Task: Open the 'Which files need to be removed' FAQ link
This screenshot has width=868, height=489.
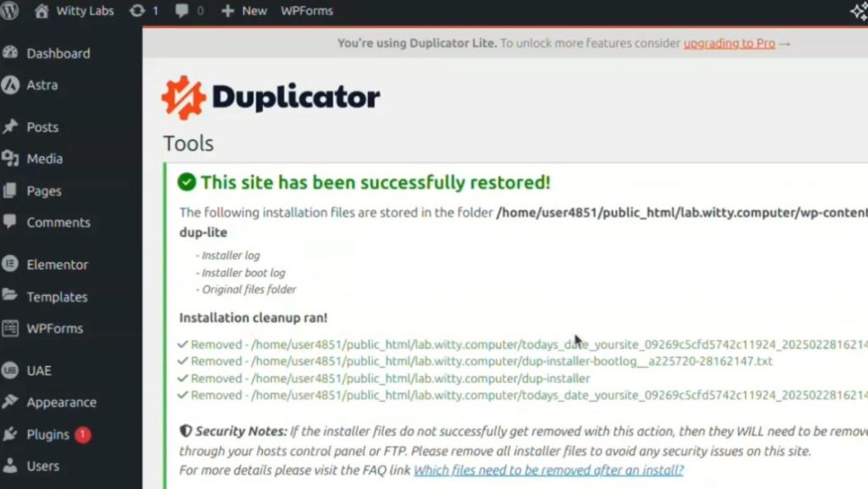Action: [x=548, y=470]
